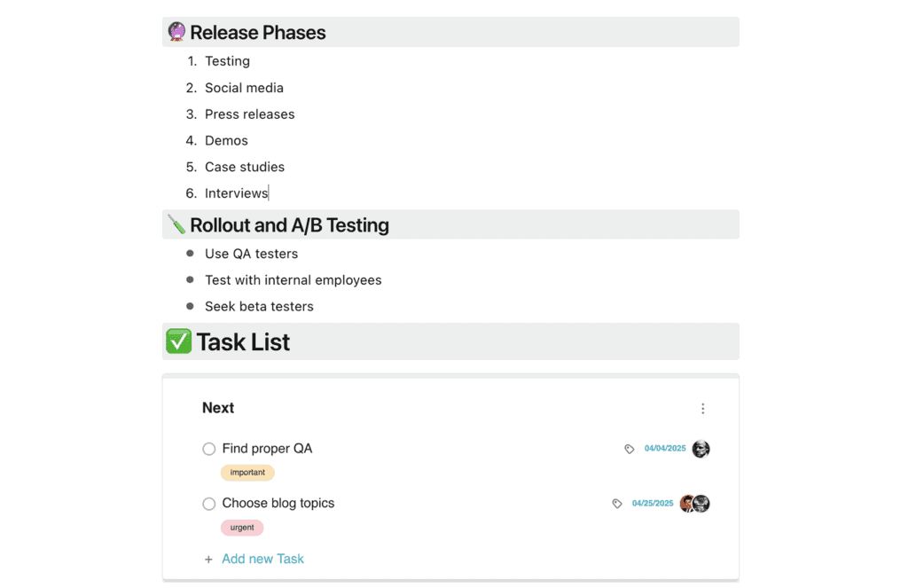Click the tag icon on the Choose blog topics row
Viewport: 908px width, 588px height.
[x=617, y=503]
